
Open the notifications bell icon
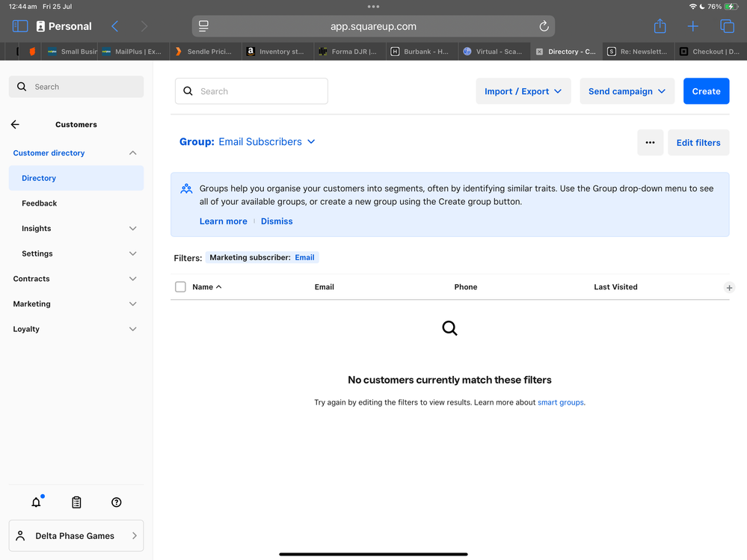36,502
